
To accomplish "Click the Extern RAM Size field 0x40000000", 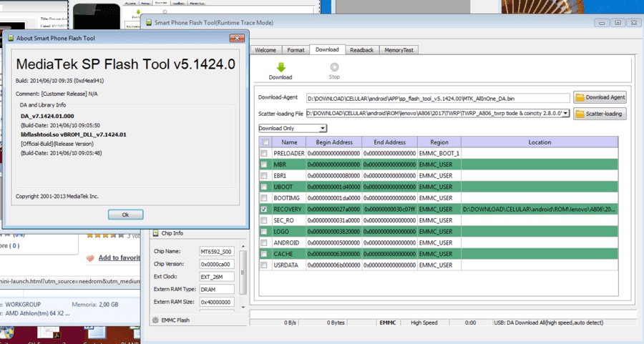I will [216, 302].
